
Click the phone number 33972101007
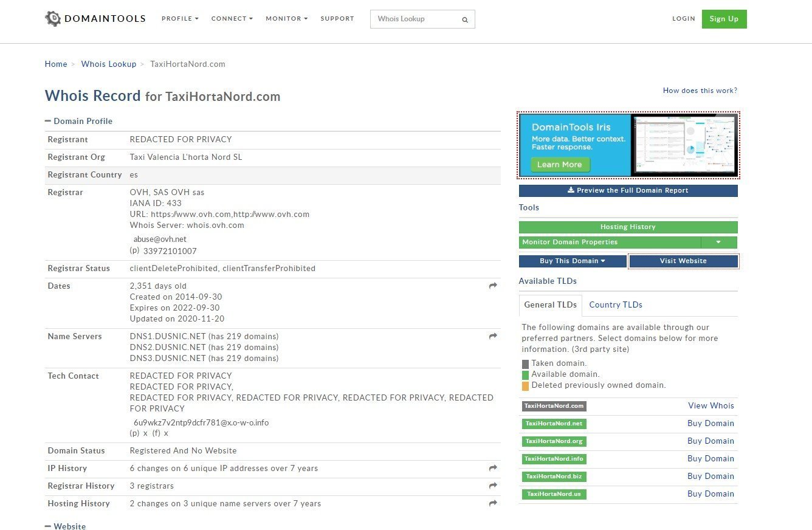170,251
